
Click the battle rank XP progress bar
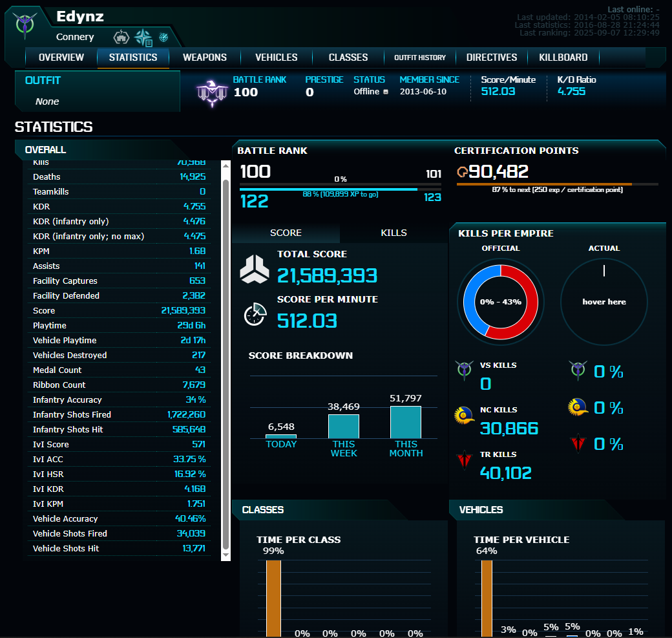pos(341,189)
